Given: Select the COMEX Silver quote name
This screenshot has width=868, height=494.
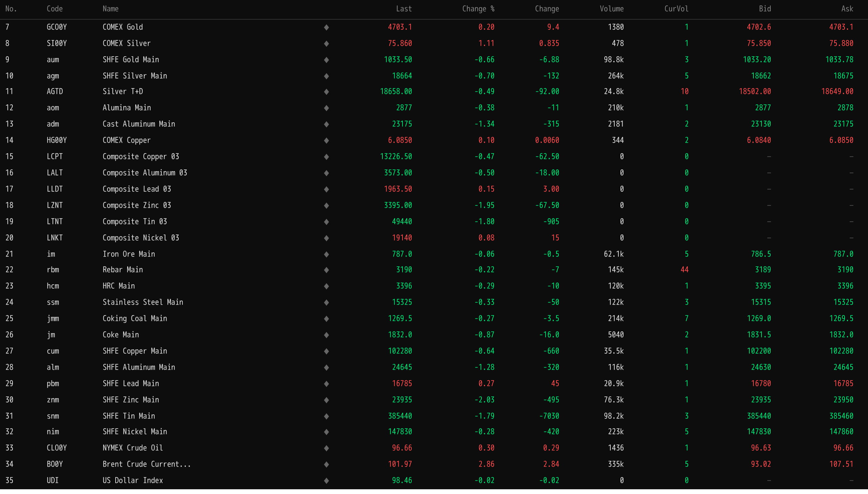Looking at the screenshot, I should pos(126,43).
